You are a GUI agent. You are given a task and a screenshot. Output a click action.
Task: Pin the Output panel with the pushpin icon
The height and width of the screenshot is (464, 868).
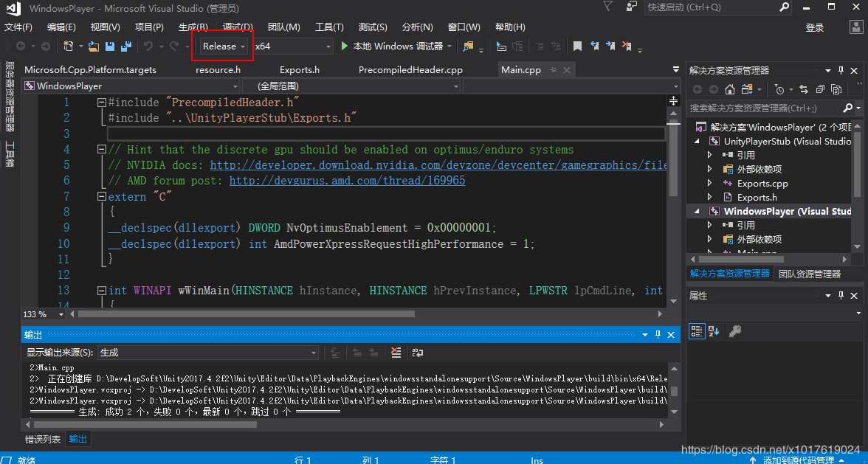[658, 335]
